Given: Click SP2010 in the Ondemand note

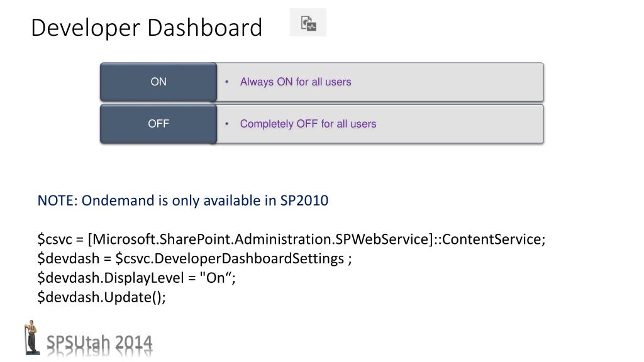Looking at the screenshot, I should [x=304, y=200].
